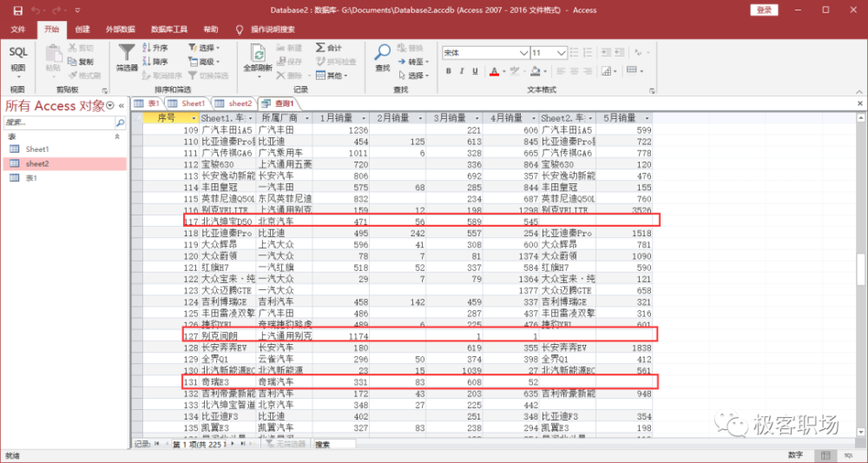
Task: Toggle bold text formatting
Action: click(449, 71)
